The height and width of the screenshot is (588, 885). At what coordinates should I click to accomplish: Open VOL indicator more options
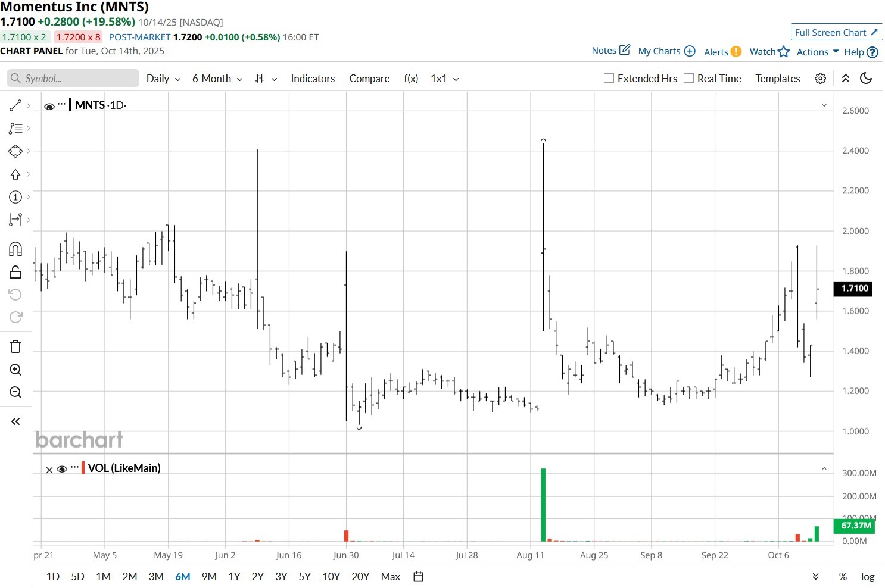74,467
